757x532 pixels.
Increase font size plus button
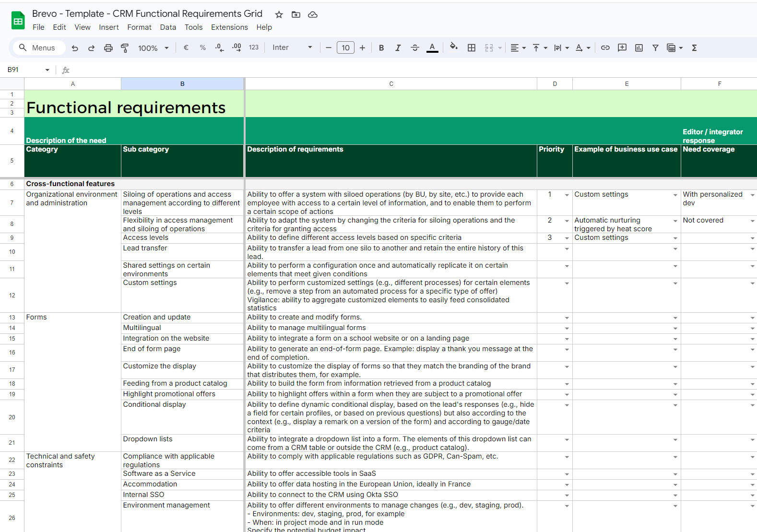[x=362, y=48]
